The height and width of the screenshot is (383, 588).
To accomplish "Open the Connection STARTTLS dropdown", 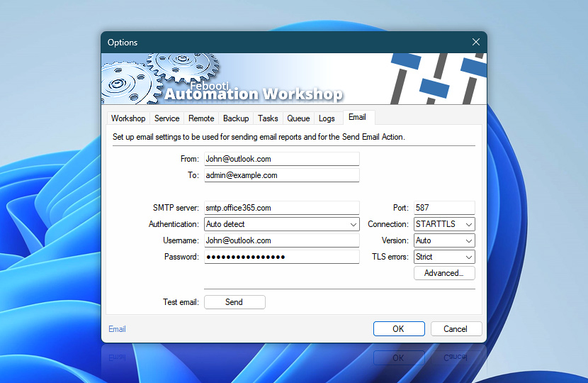I will click(444, 224).
